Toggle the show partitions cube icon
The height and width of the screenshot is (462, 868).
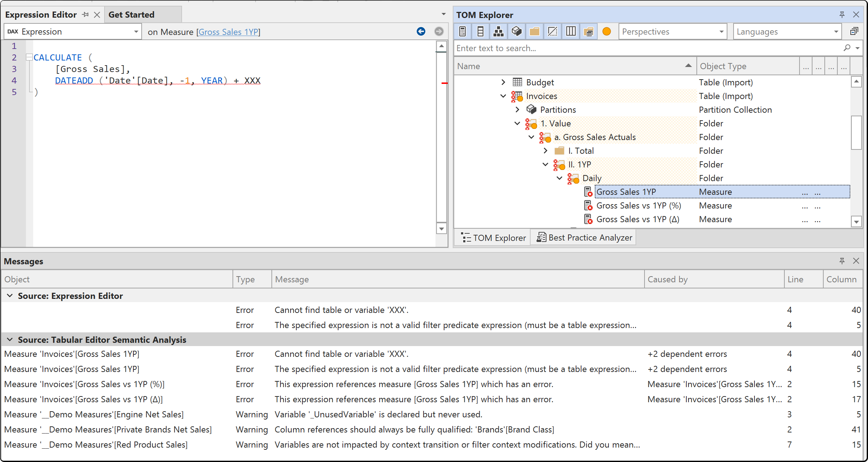(x=517, y=32)
